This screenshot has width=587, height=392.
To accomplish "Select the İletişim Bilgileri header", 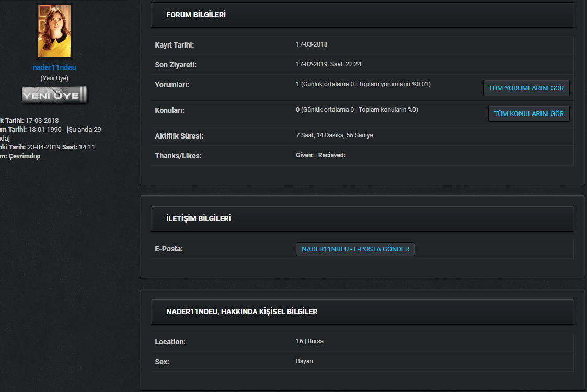I will tap(362, 218).
